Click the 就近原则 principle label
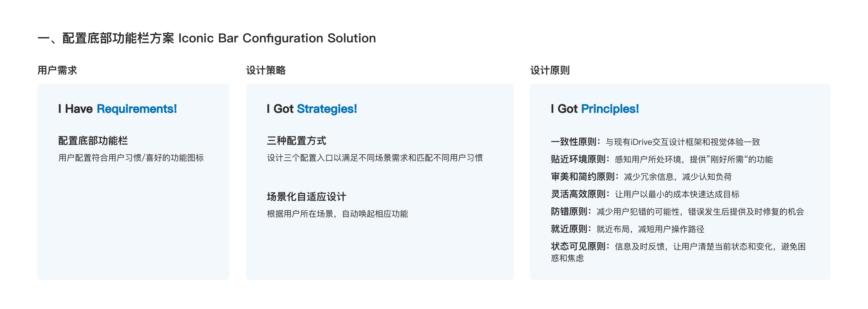The width and height of the screenshot is (868, 309). (x=569, y=229)
